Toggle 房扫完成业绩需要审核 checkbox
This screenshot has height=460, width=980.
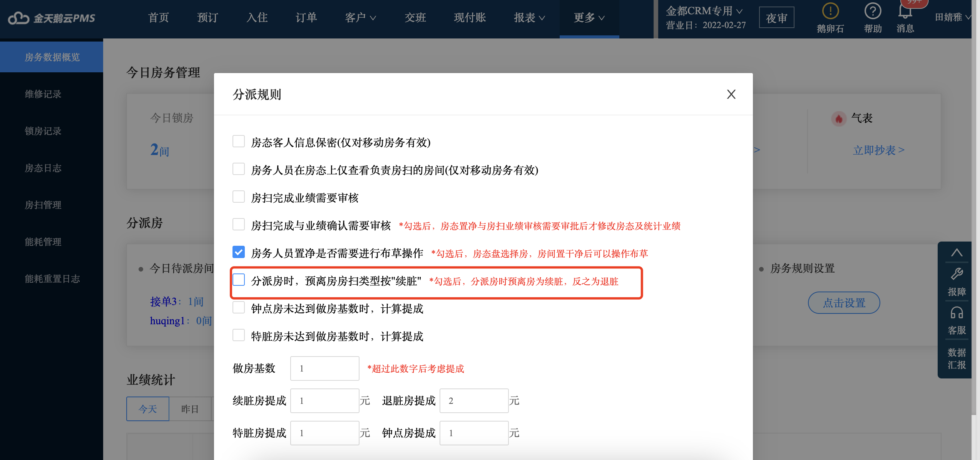click(239, 197)
